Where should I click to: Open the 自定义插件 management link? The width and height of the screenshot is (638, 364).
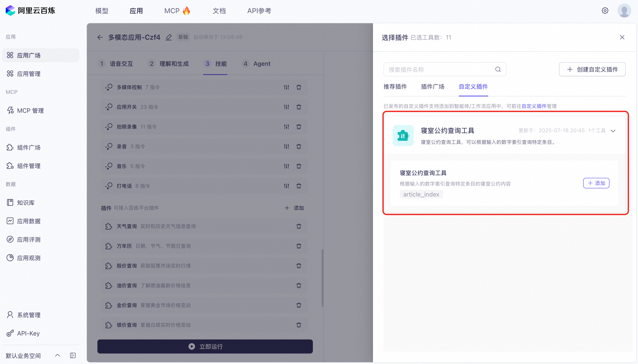tap(534, 106)
